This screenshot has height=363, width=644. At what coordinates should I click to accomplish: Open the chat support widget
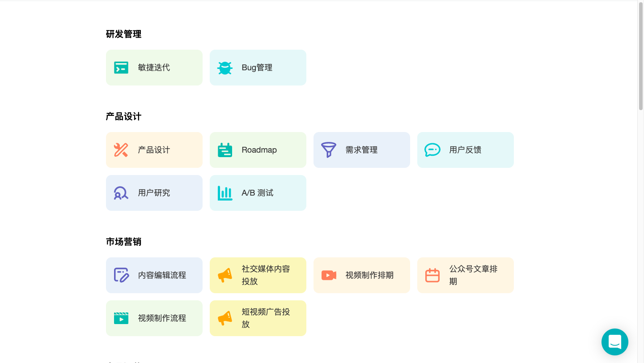click(x=615, y=342)
